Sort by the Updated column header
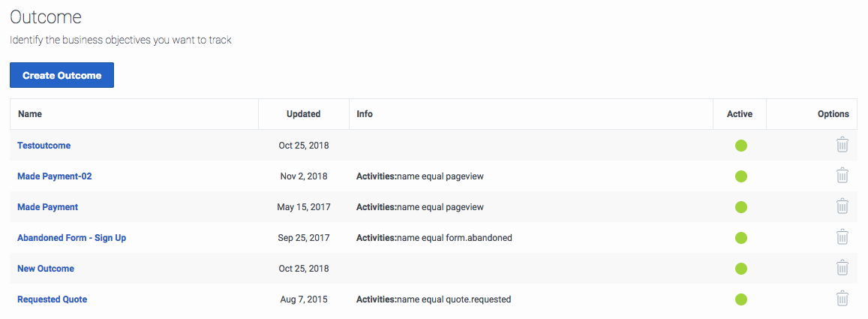The height and width of the screenshot is (319, 868). 303,114
